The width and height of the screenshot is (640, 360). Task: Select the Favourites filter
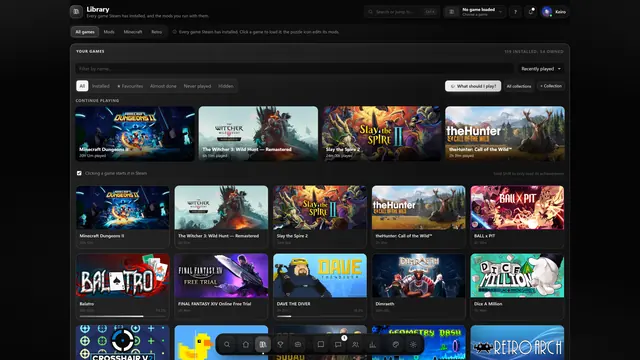pos(130,86)
